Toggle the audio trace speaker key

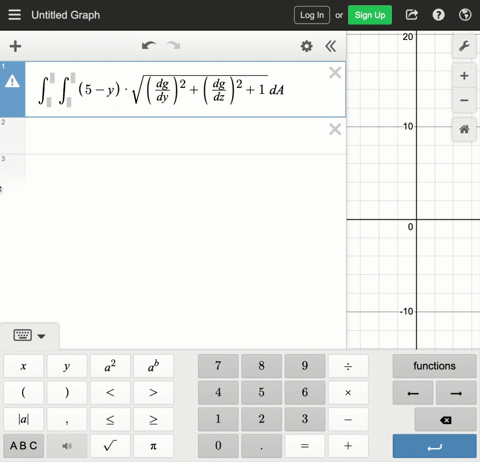click(x=67, y=446)
